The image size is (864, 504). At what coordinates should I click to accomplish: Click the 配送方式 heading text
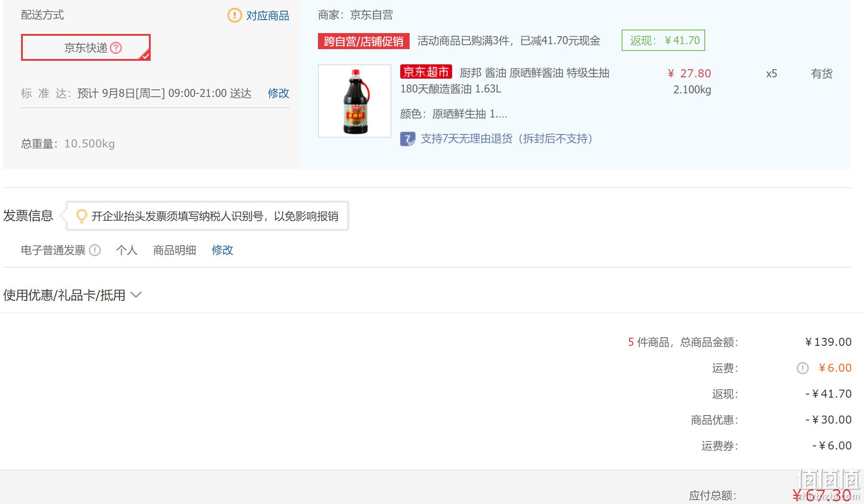42,15
